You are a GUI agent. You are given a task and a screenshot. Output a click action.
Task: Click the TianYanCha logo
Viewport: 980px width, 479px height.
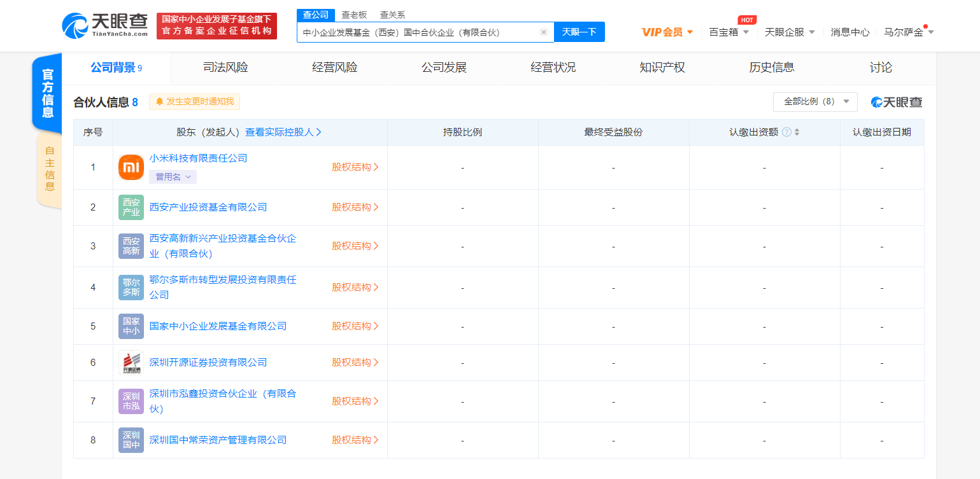click(104, 25)
